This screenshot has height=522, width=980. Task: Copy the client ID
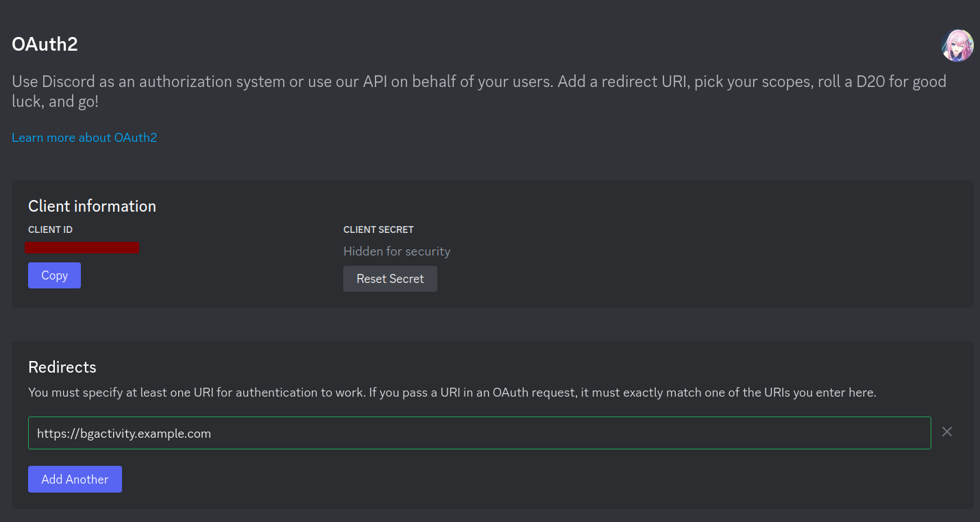coord(54,275)
